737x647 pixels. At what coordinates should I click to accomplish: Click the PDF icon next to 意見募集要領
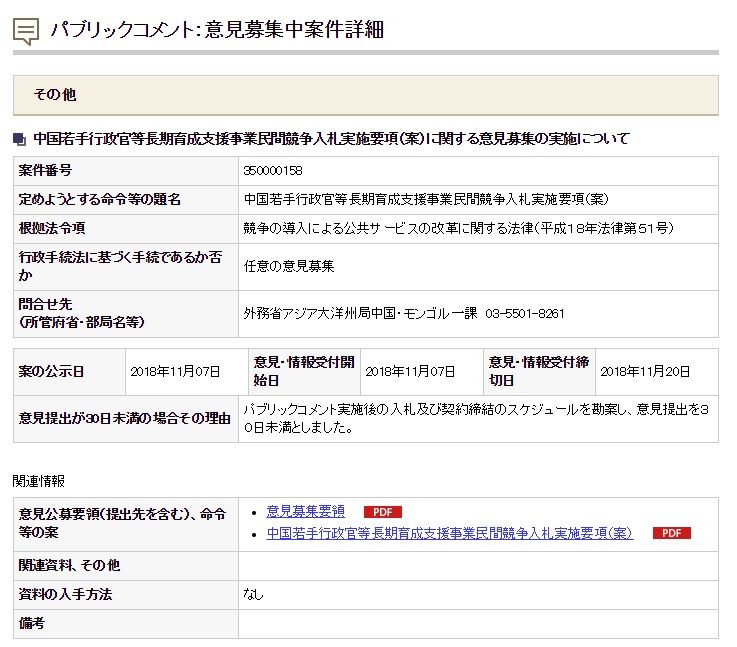(x=382, y=512)
